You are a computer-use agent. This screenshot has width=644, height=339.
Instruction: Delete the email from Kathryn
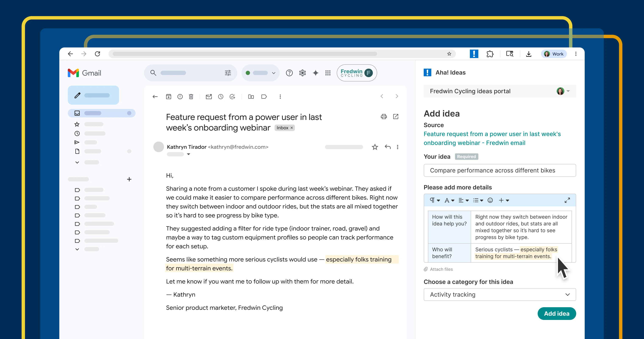[191, 96]
